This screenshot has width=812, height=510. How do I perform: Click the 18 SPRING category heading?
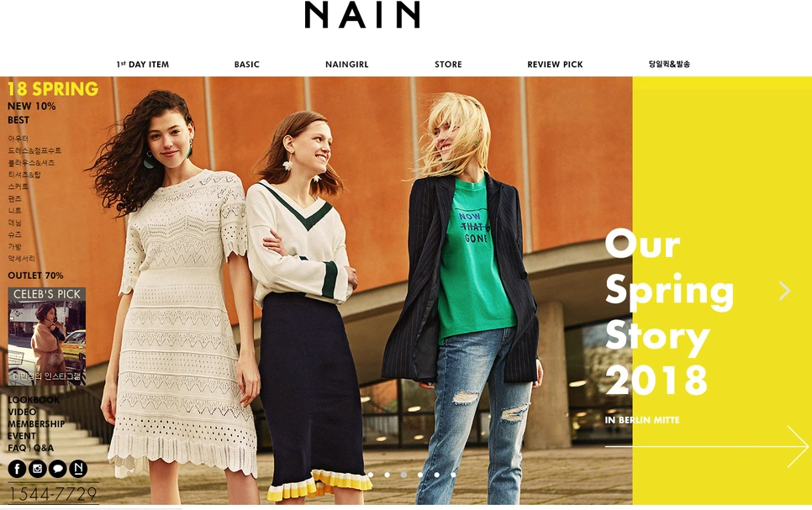53,89
